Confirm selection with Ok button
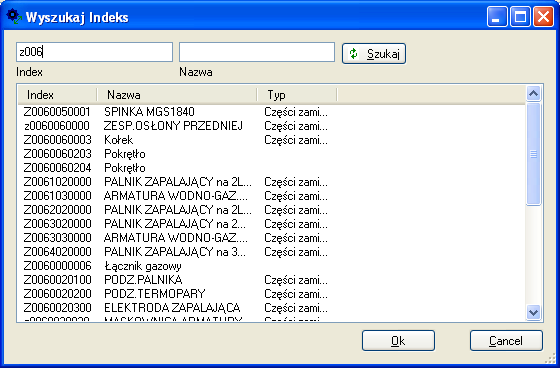 tap(398, 341)
